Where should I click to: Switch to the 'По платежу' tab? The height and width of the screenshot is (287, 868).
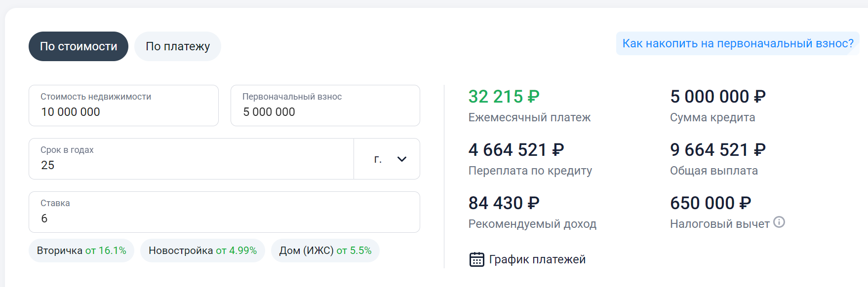coord(178,46)
